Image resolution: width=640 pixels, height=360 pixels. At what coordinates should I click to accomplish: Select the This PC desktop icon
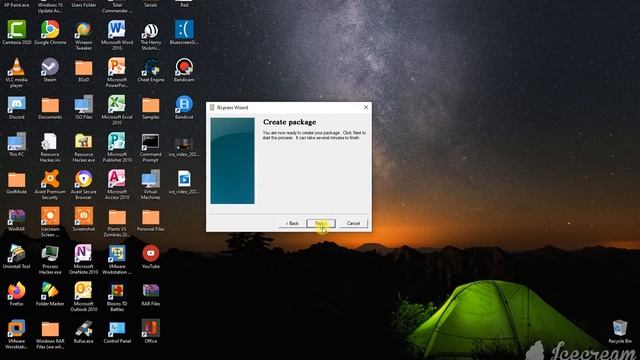(x=17, y=142)
